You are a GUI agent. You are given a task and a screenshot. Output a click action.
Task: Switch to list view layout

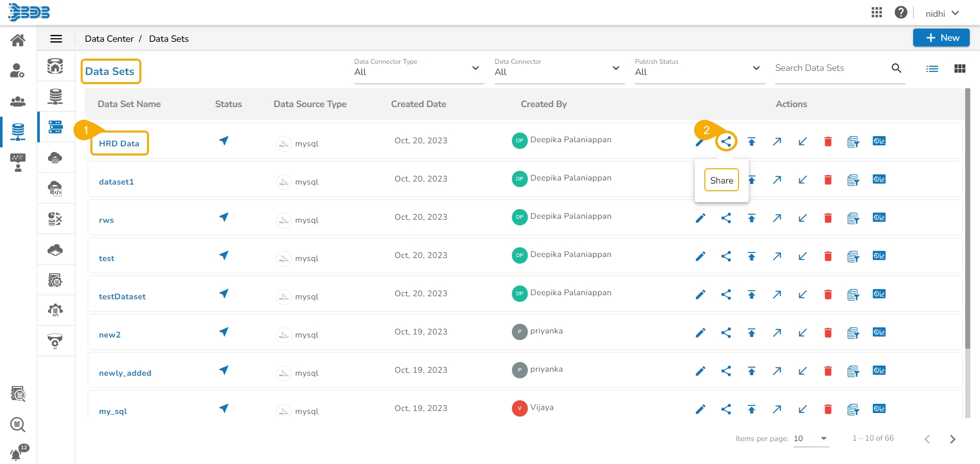pyautogui.click(x=932, y=69)
